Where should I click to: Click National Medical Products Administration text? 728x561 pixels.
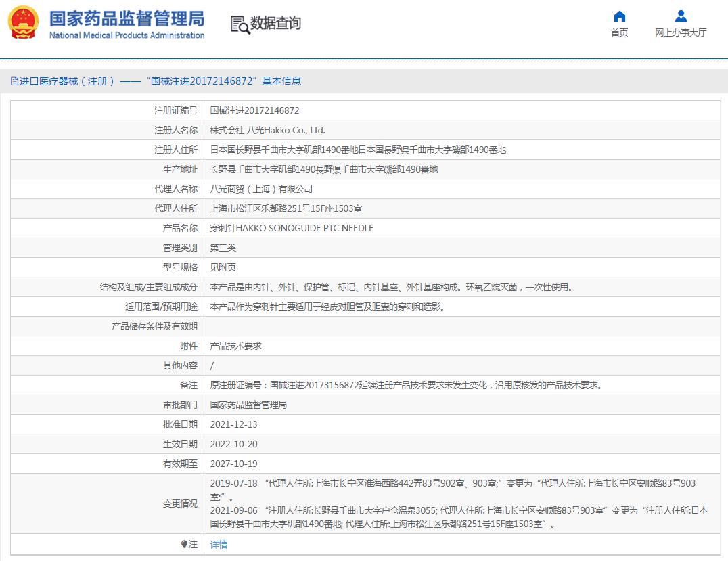pyautogui.click(x=127, y=35)
